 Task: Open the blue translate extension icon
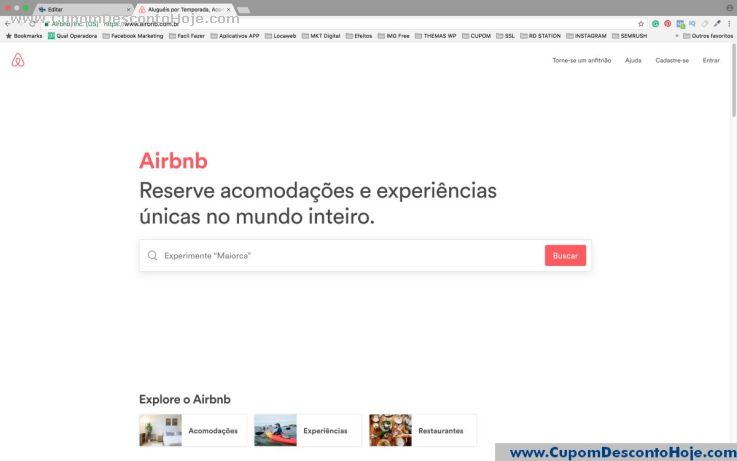pos(680,24)
